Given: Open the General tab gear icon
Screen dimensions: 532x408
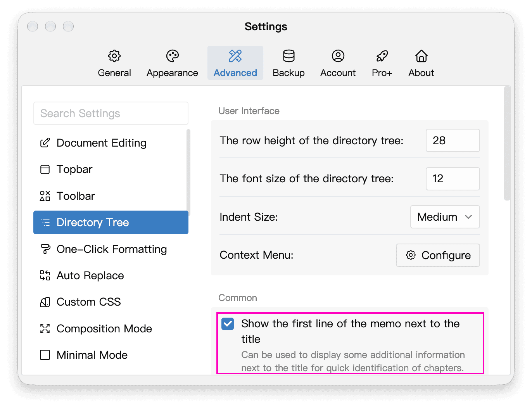Looking at the screenshot, I should pos(114,56).
